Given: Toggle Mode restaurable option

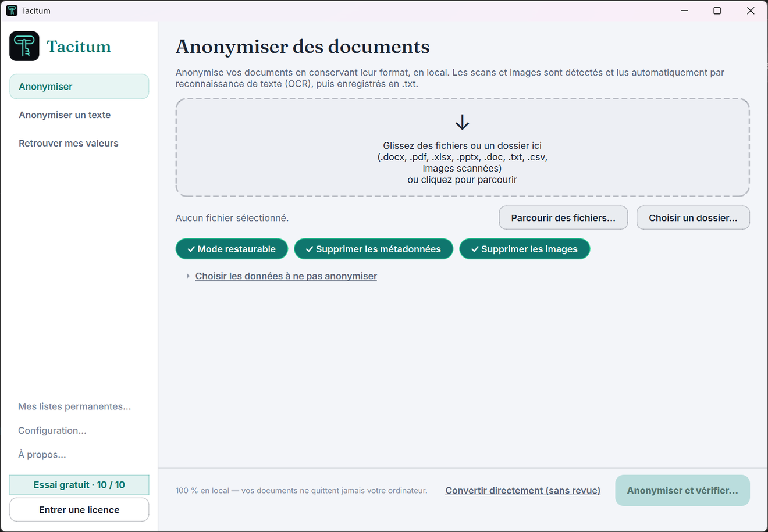Looking at the screenshot, I should (x=232, y=249).
